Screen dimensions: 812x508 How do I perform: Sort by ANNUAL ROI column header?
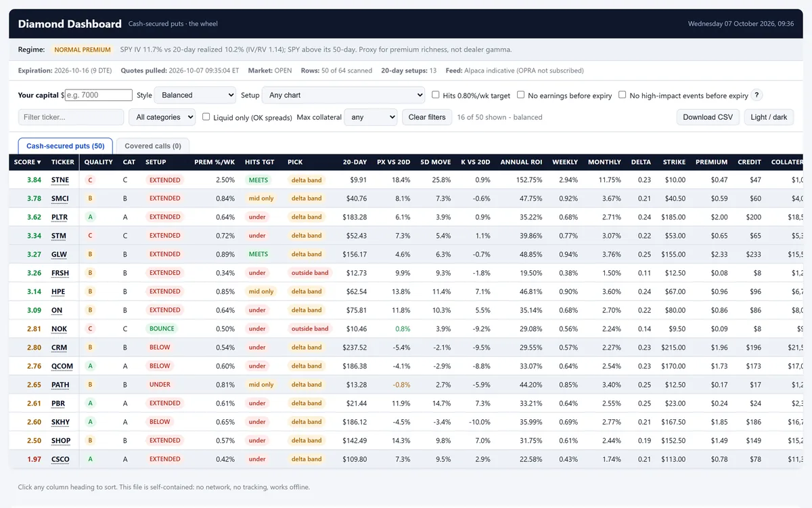tap(521, 162)
